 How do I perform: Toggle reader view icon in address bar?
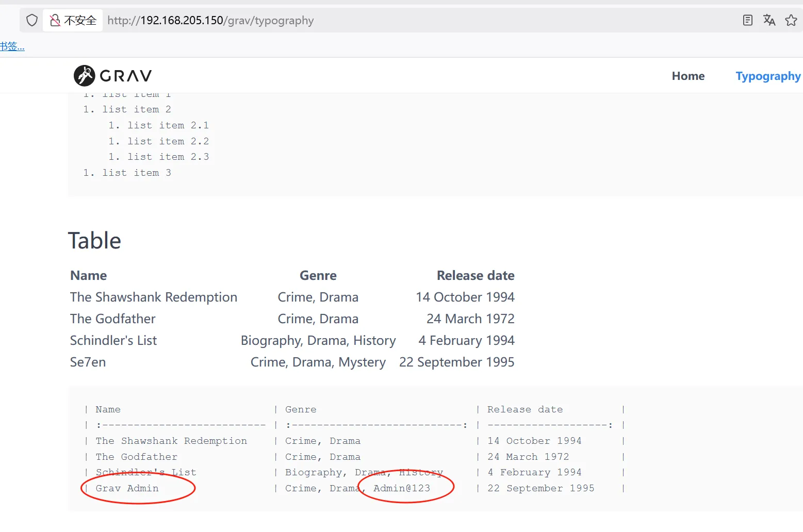pyautogui.click(x=747, y=21)
